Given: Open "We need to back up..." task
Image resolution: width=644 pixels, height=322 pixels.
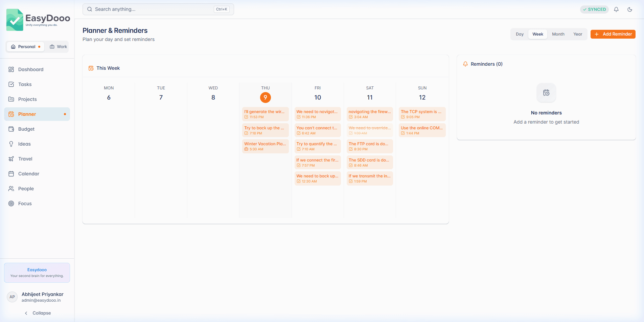Looking at the screenshot, I should [x=318, y=178].
